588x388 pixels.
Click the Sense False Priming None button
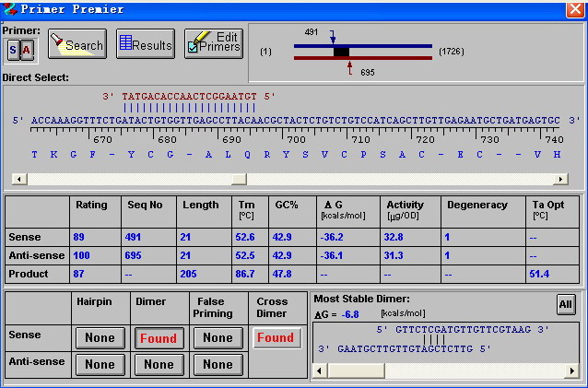pyautogui.click(x=218, y=337)
